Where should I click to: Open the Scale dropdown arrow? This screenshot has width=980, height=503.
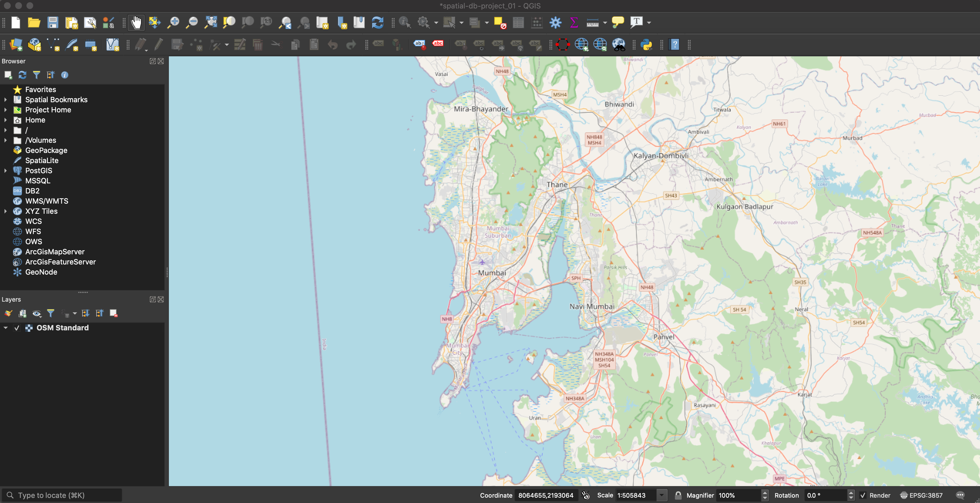tap(662, 495)
